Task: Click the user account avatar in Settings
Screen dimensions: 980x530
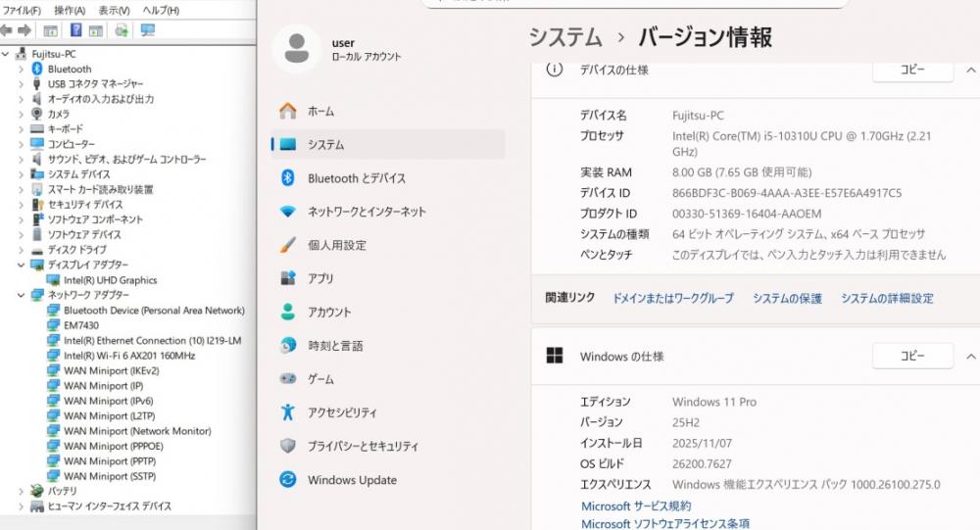Action: (296, 49)
